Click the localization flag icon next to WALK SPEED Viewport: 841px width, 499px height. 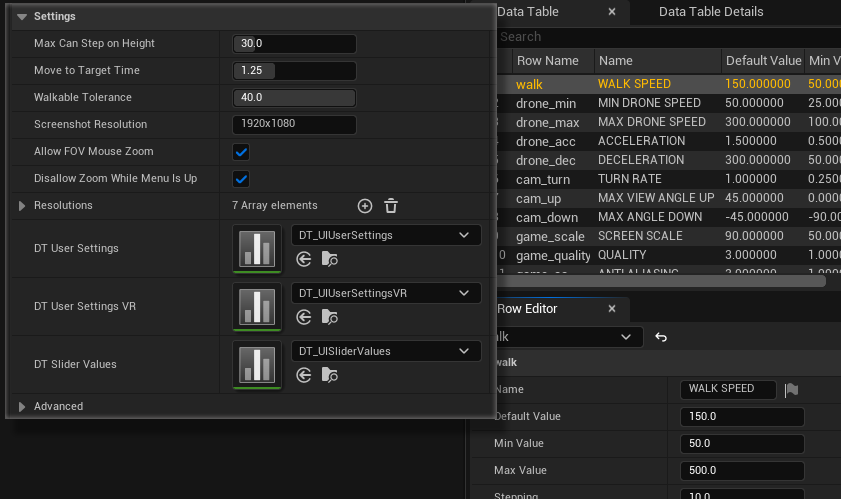pyautogui.click(x=791, y=390)
